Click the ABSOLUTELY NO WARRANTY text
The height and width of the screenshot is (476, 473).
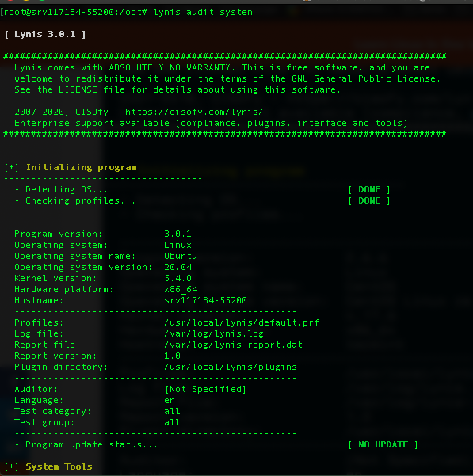click(170, 67)
